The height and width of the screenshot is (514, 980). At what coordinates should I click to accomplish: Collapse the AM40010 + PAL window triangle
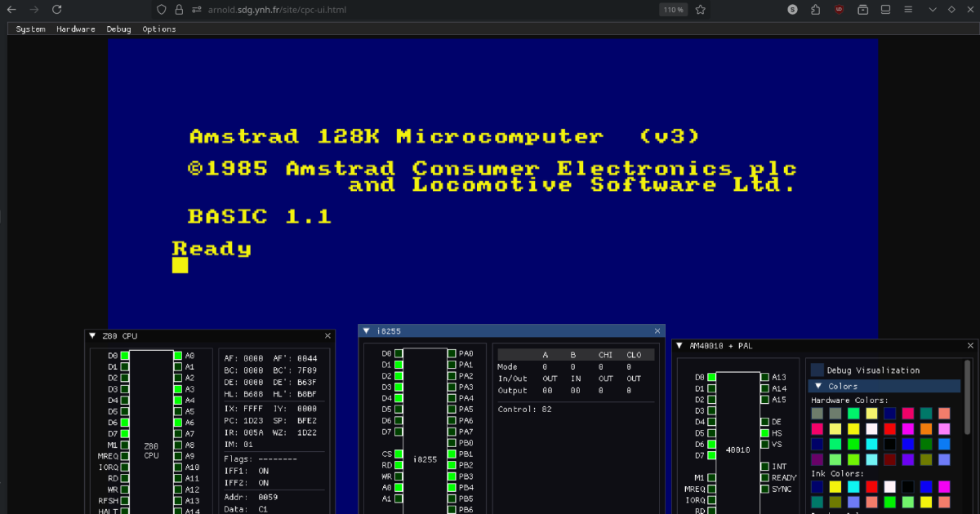(679, 346)
